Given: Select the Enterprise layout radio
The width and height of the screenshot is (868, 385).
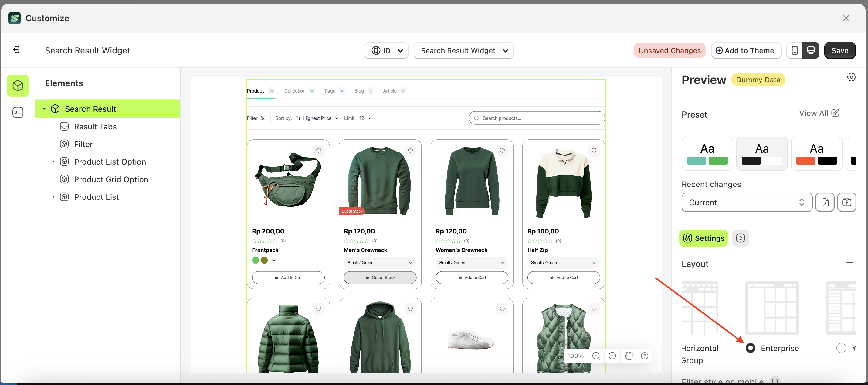Looking at the screenshot, I should pos(751,348).
